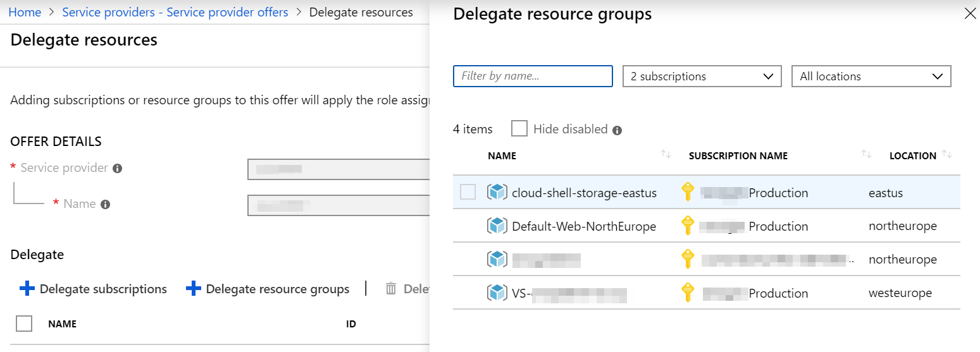Sort by SUBSCRIPTION NAME column arrows
The image size is (980, 352).
tap(866, 155)
